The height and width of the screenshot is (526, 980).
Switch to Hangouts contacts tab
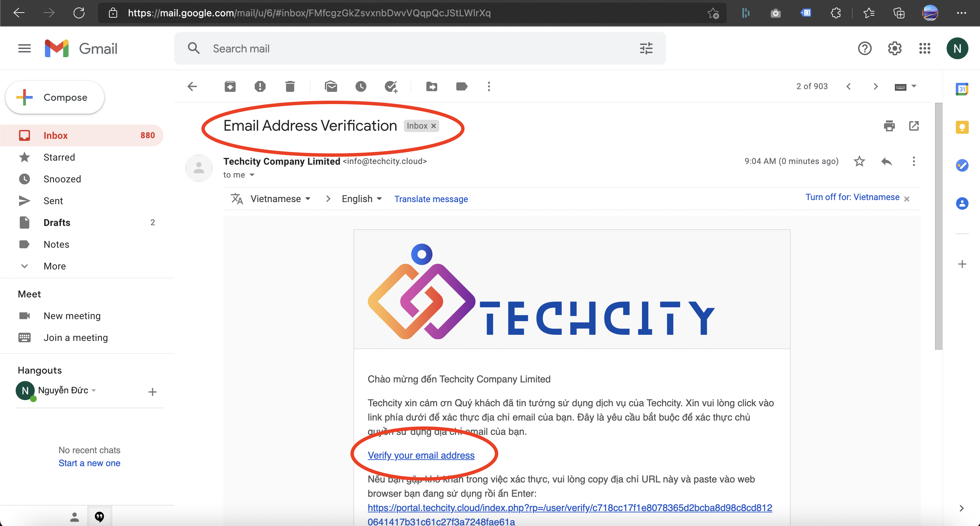click(x=75, y=516)
